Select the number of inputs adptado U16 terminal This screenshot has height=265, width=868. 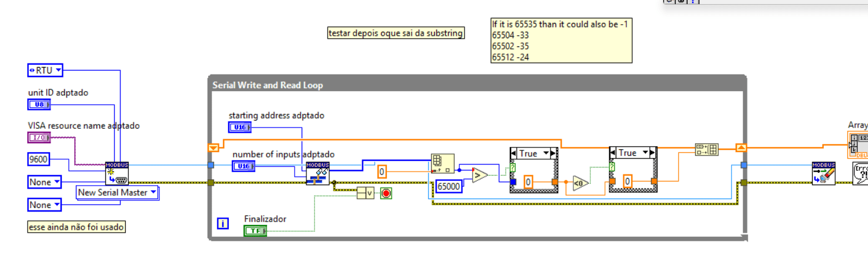pos(244,166)
